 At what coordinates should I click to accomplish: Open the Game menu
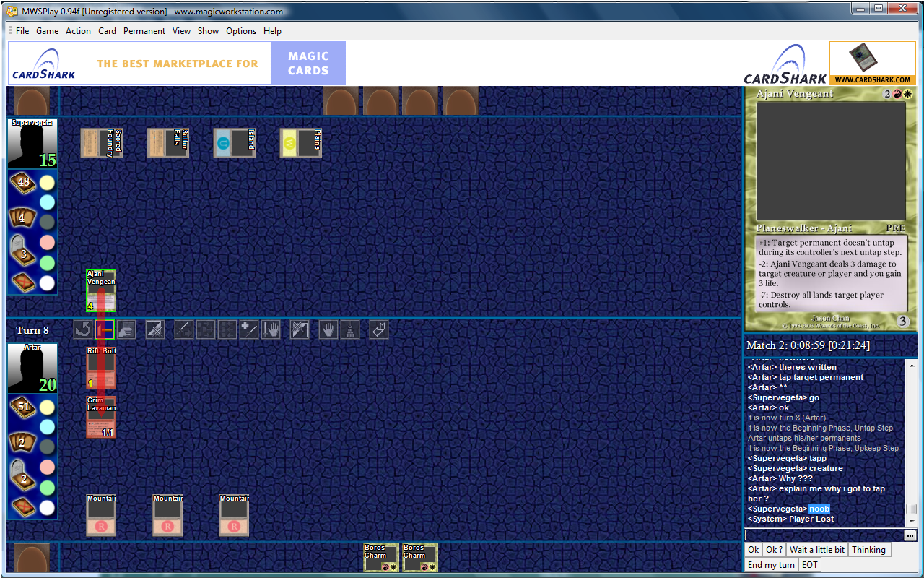tap(48, 31)
